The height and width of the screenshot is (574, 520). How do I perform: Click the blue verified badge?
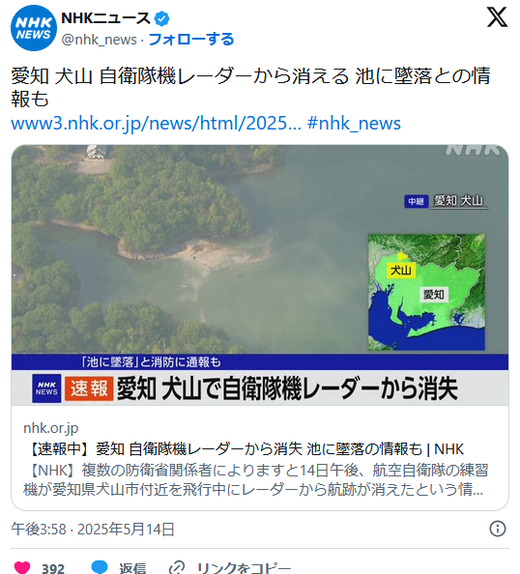coord(162,19)
